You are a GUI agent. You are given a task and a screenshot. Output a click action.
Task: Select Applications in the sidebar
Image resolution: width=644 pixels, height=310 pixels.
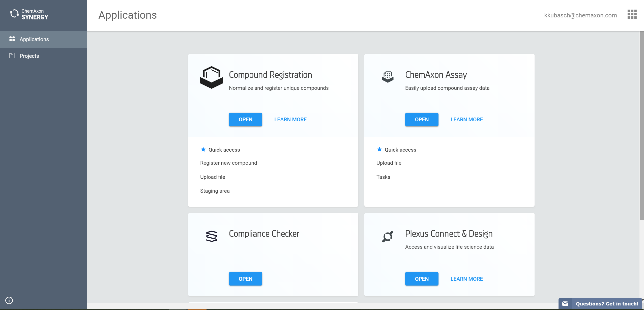pyautogui.click(x=34, y=39)
